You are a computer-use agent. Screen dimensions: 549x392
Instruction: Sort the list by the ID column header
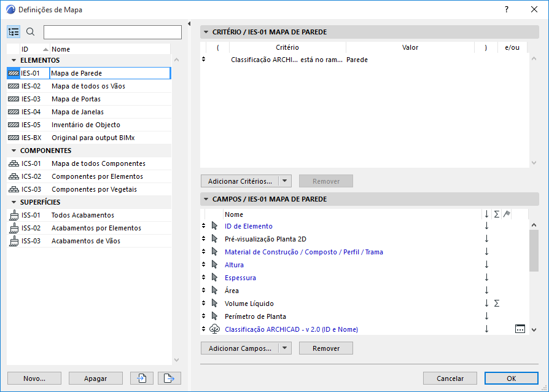[34, 49]
